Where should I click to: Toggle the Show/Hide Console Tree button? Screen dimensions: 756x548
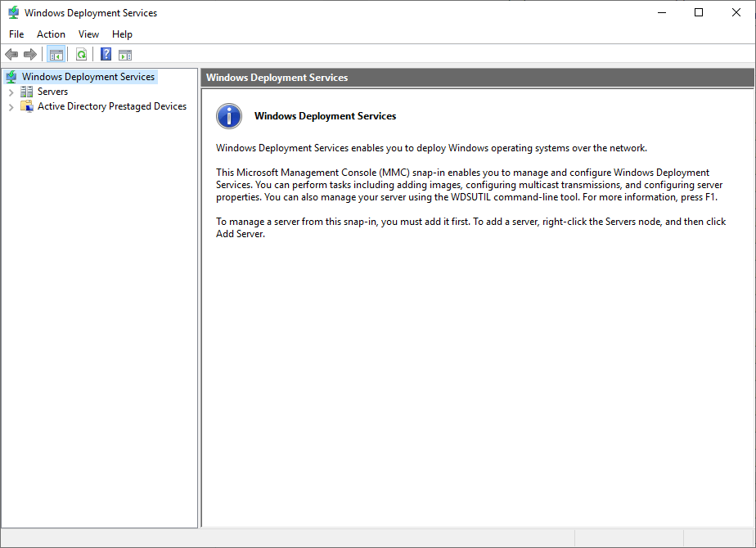coord(56,55)
